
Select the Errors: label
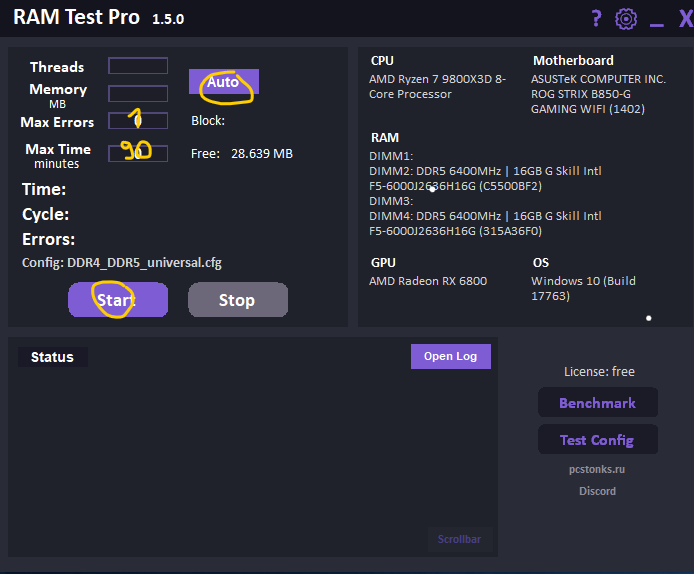pyautogui.click(x=49, y=239)
